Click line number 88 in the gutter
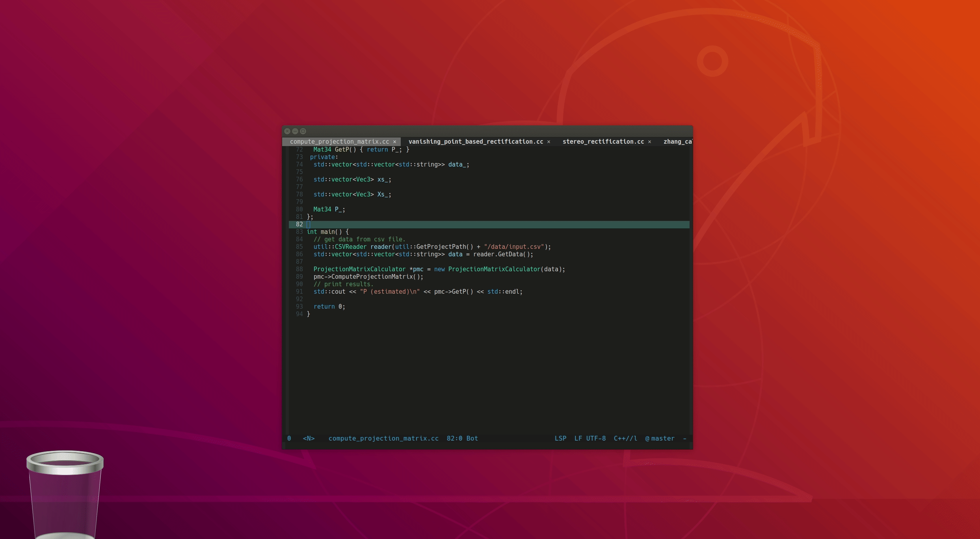 coord(299,269)
